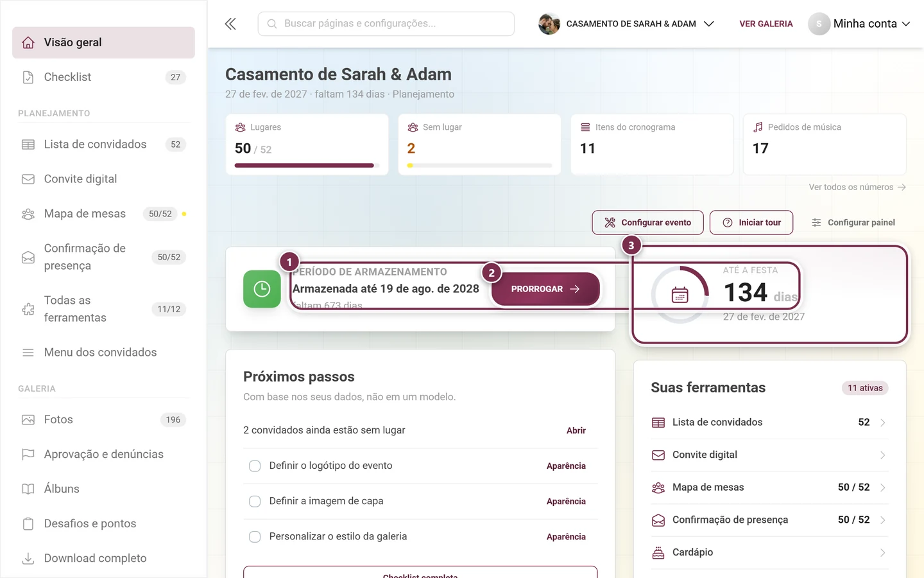The image size is (924, 578).
Task: Click the Convite digital envelope icon in sidebar
Action: pyautogui.click(x=28, y=179)
